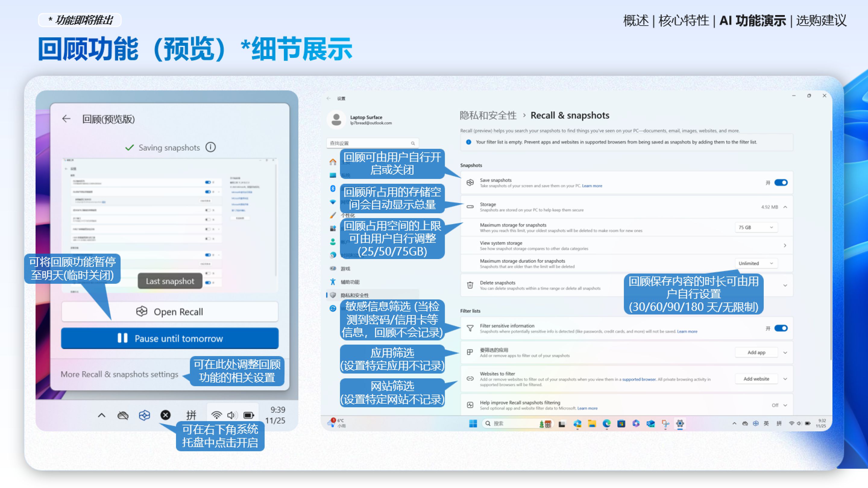Open Microsoft Store from the taskbar
The width and height of the screenshot is (868, 488).
(621, 424)
